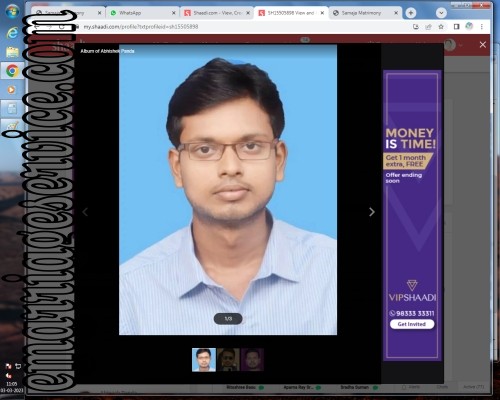Click the Album of Abhishek Panda title
Viewport: 500px width, 400px height.
tap(107, 51)
